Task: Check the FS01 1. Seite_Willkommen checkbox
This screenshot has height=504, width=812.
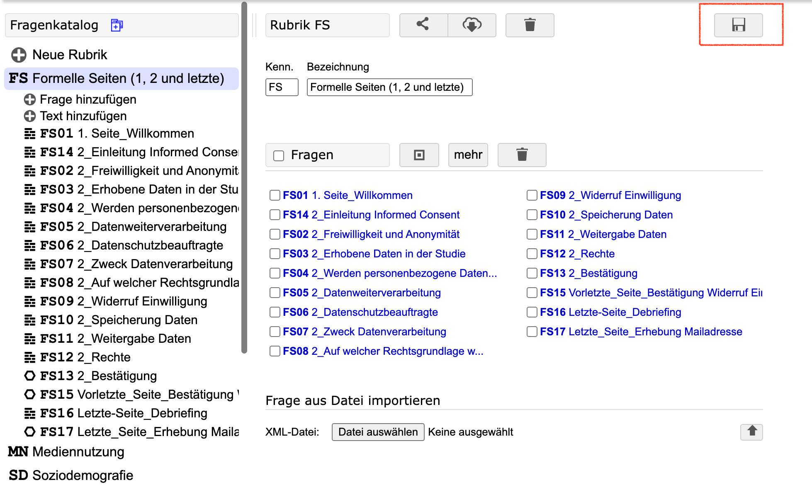Action: (275, 195)
